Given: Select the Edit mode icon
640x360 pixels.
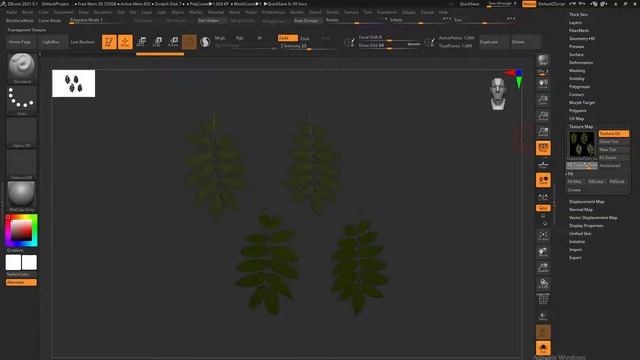Looking at the screenshot, I should click(109, 42).
